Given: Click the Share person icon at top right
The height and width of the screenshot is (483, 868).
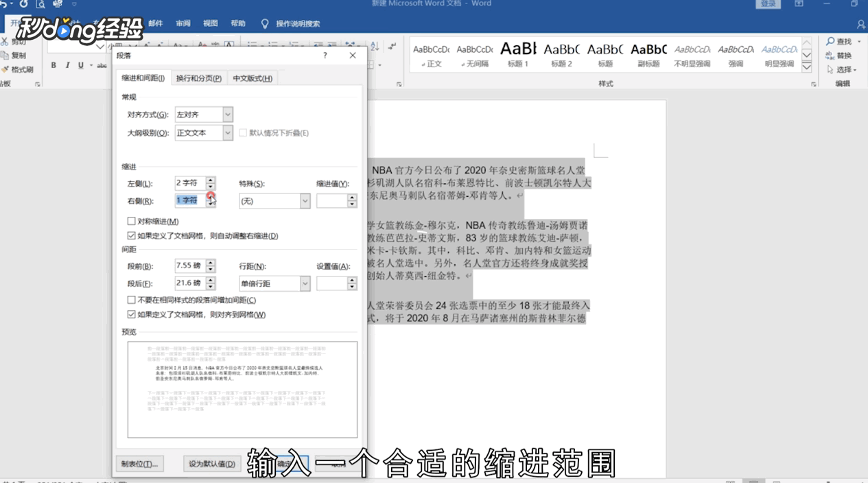Looking at the screenshot, I should [x=861, y=24].
